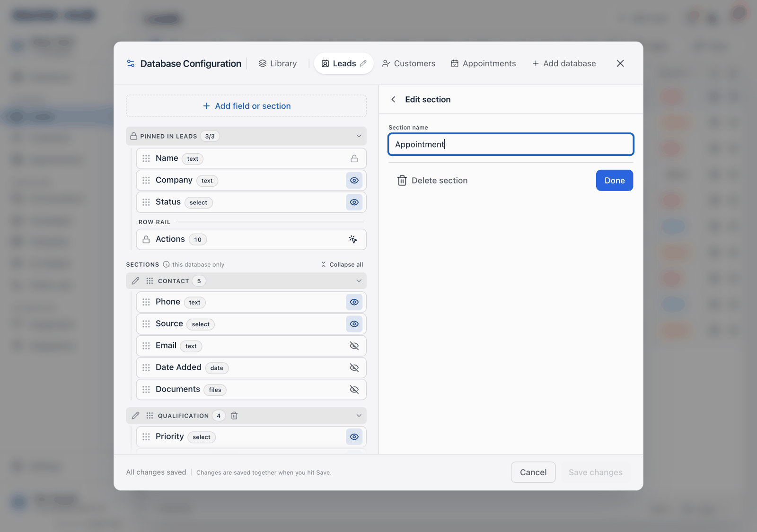Click the drag handle of QUALIFICATION section
This screenshot has width=757, height=532.
150,416
